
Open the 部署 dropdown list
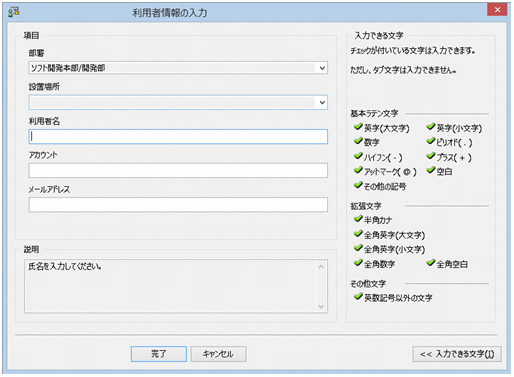point(322,68)
